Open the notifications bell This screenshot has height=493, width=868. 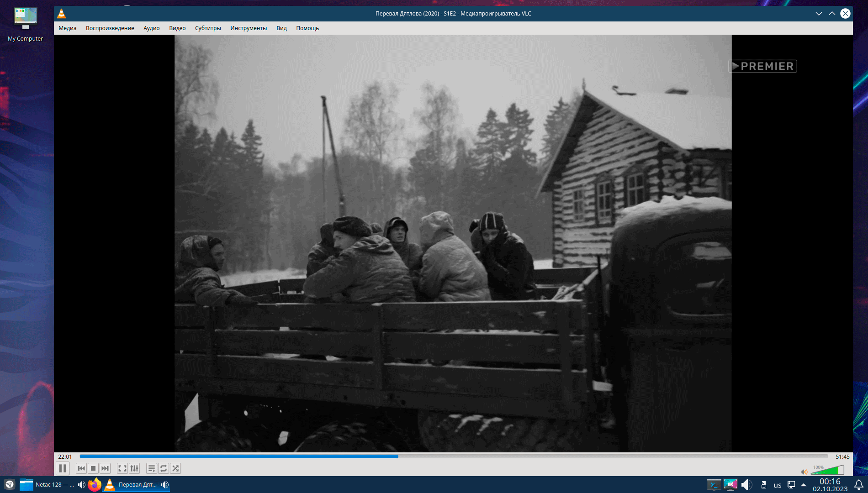coord(859,485)
